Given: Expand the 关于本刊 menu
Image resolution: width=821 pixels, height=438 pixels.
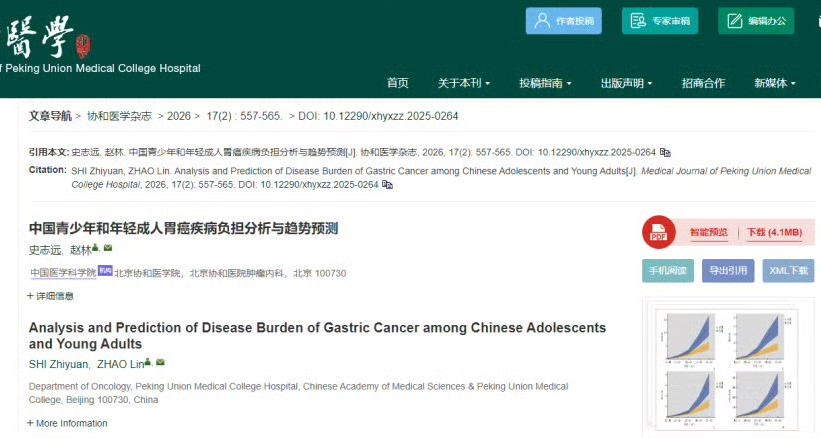Looking at the screenshot, I should [x=464, y=83].
